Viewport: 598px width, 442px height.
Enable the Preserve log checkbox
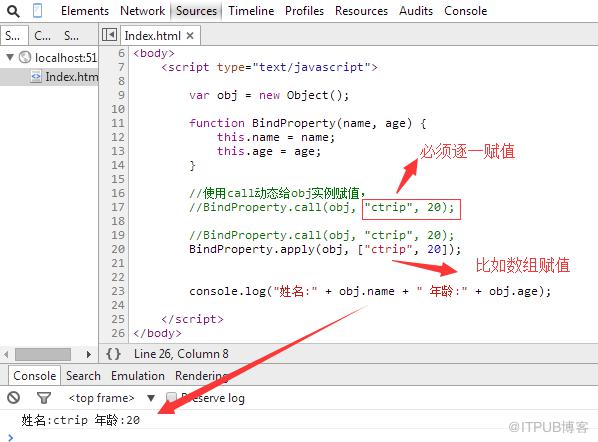171,398
